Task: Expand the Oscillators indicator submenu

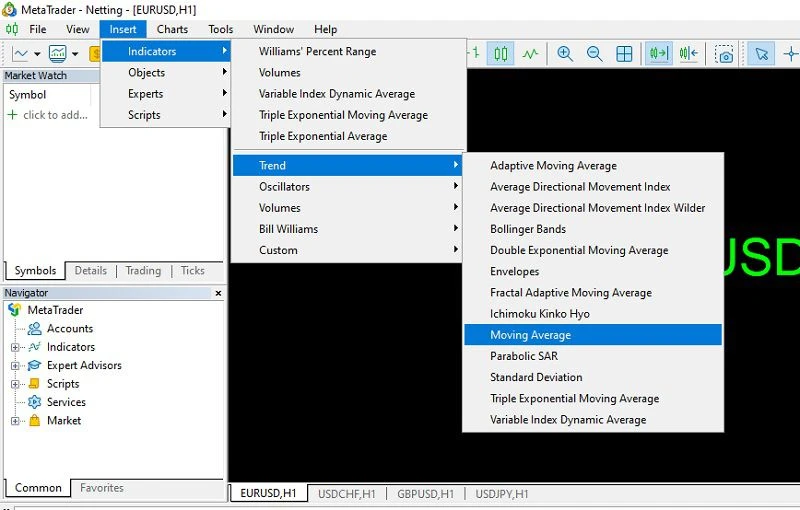Action: point(347,187)
